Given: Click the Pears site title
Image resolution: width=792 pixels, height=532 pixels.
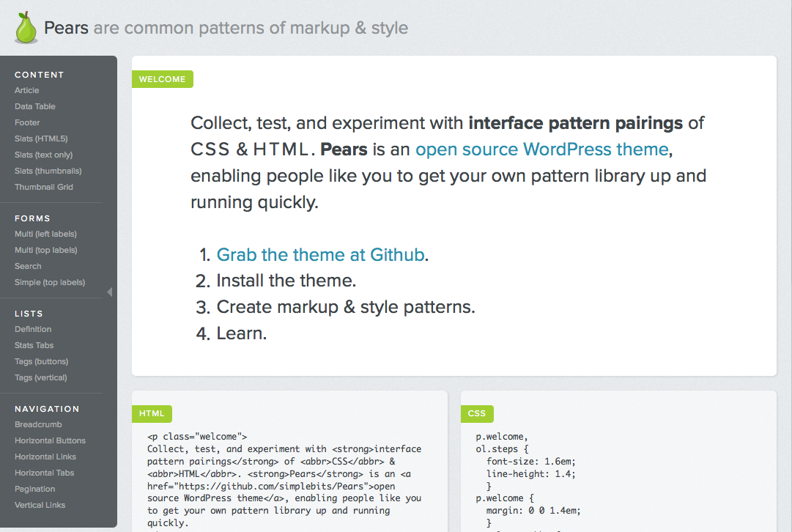Looking at the screenshot, I should click(x=66, y=28).
